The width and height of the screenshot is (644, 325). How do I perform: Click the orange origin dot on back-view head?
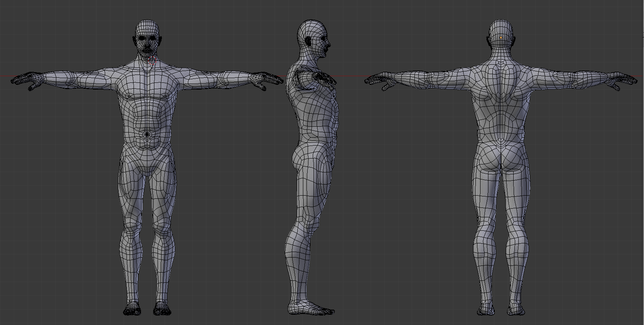click(x=501, y=38)
